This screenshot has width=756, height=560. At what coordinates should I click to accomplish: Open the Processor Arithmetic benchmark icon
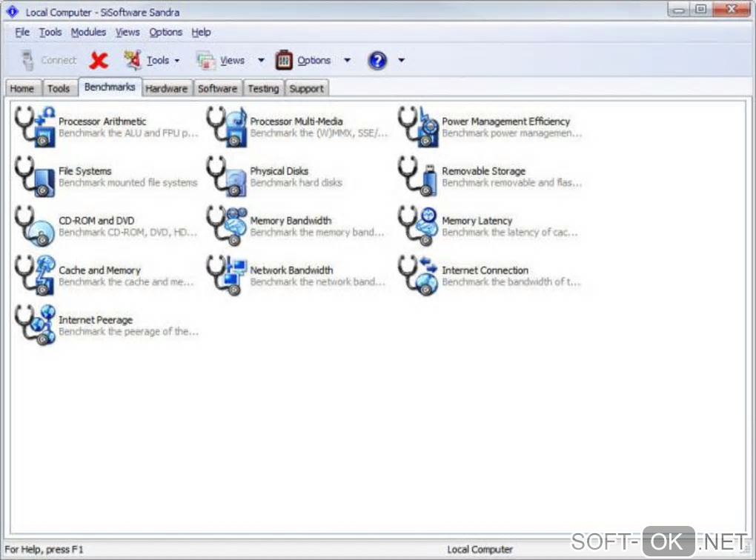(35, 127)
